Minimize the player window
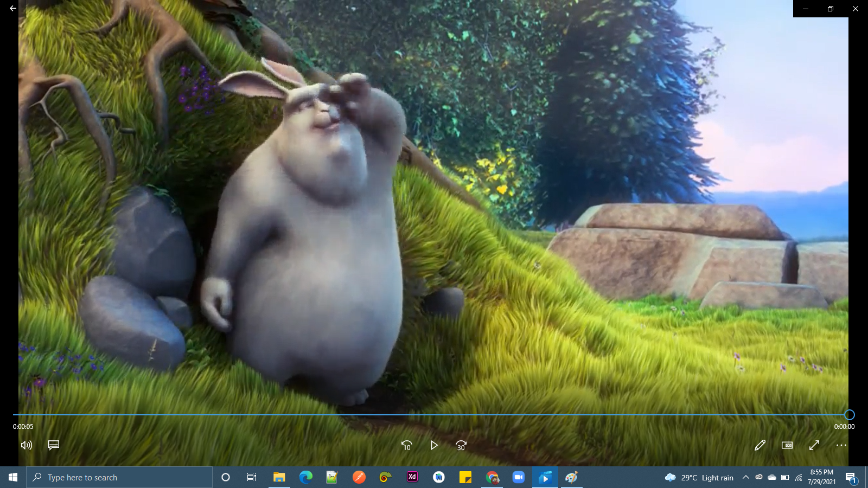Viewport: 868px width, 488px height. 806,9
